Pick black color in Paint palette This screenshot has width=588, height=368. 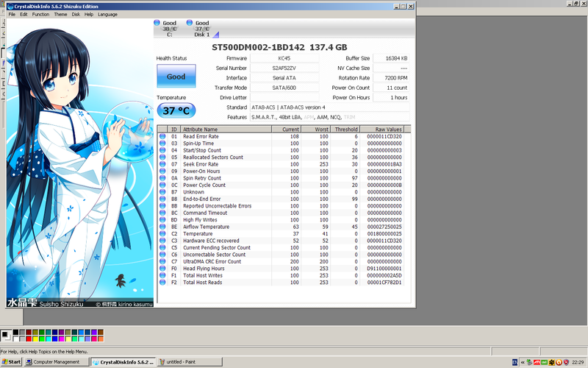(x=15, y=332)
